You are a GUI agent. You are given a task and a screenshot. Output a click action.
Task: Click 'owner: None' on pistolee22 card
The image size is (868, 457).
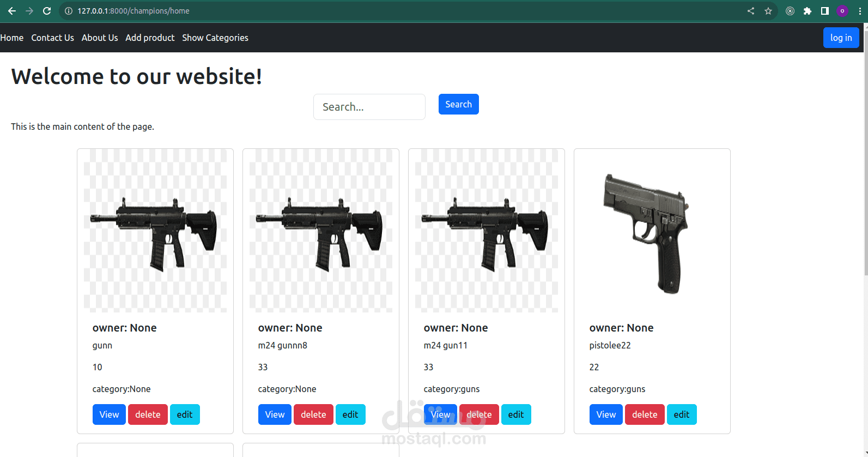coord(621,328)
